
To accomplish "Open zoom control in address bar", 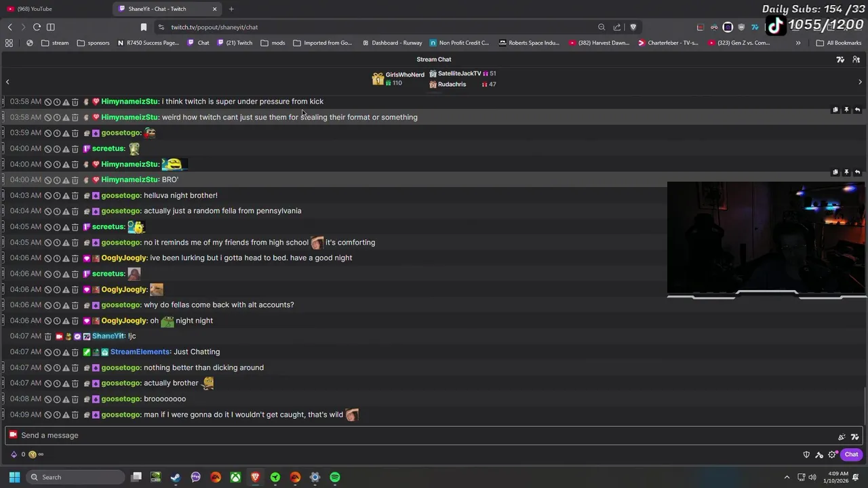I will (601, 27).
